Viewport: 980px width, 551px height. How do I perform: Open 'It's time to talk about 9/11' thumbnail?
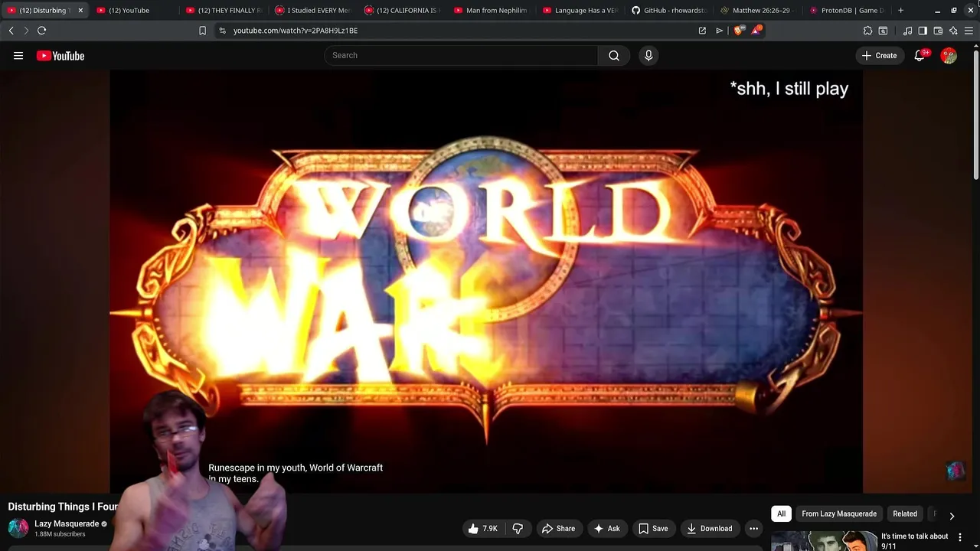pyautogui.click(x=823, y=541)
